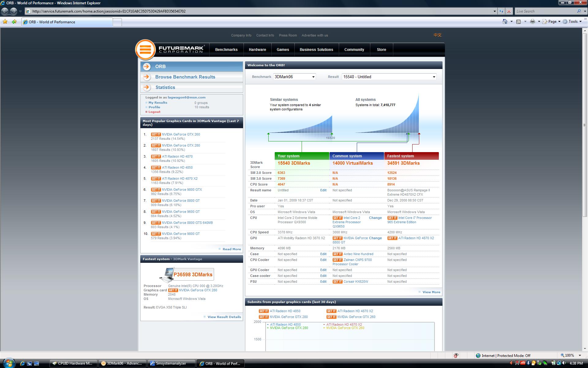Click GET IT badge for GeForce GTX 260
Viewport: 588px width, 368px height.
click(156, 134)
